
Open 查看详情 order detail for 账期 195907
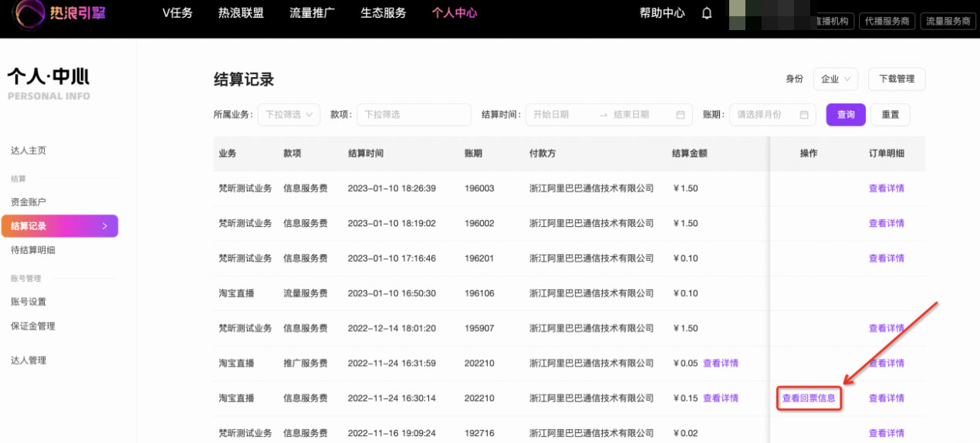pyautogui.click(x=887, y=328)
